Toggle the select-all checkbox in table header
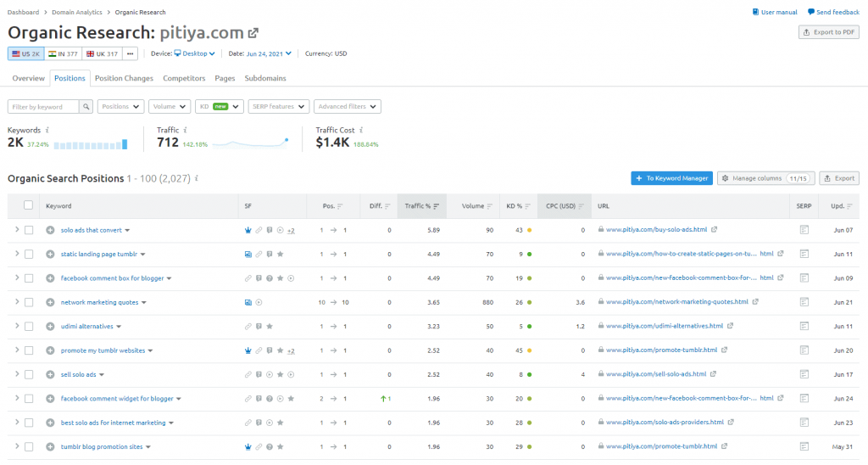The width and height of the screenshot is (868, 465). click(28, 205)
